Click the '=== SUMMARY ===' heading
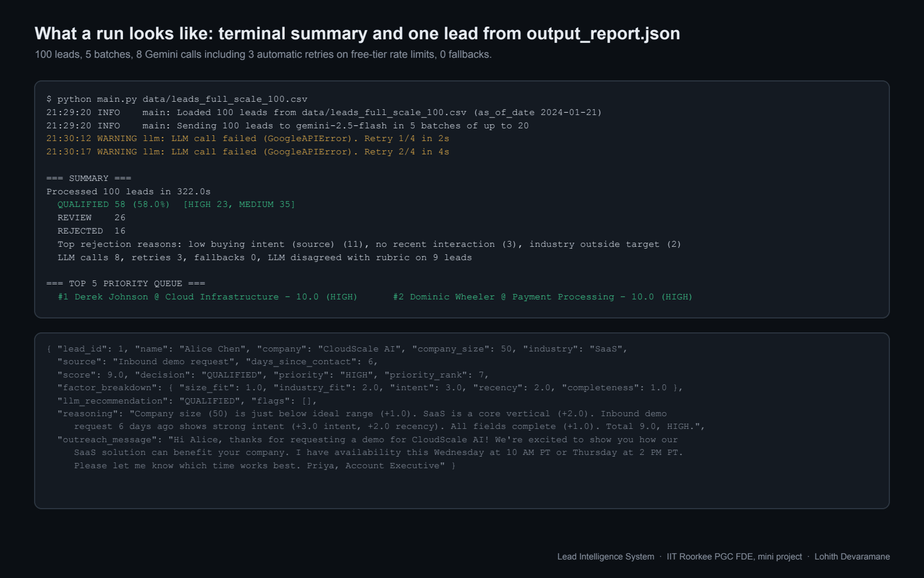Image resolution: width=924 pixels, height=578 pixels. (x=89, y=179)
